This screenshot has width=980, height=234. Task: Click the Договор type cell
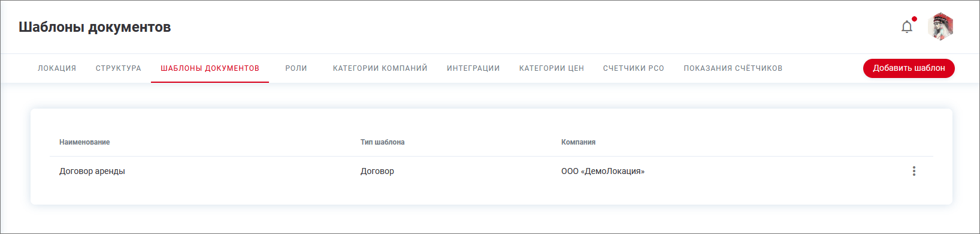(377, 171)
